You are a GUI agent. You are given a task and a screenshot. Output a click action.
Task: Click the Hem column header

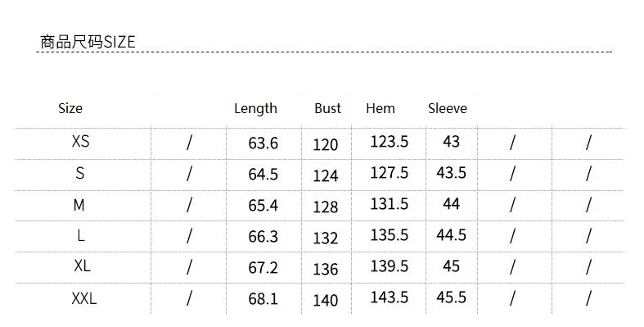pos(381,108)
